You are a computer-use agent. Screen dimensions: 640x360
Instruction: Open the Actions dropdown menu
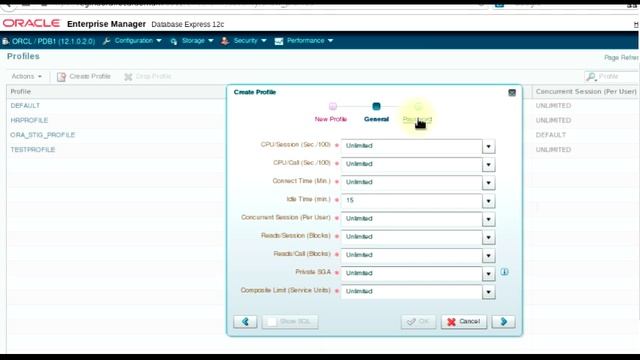pos(27,76)
